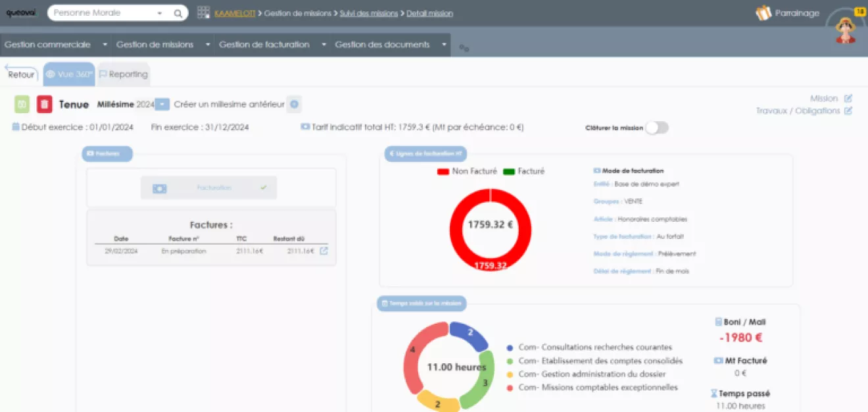
Task: Click the quoovai logo
Action: point(21,13)
